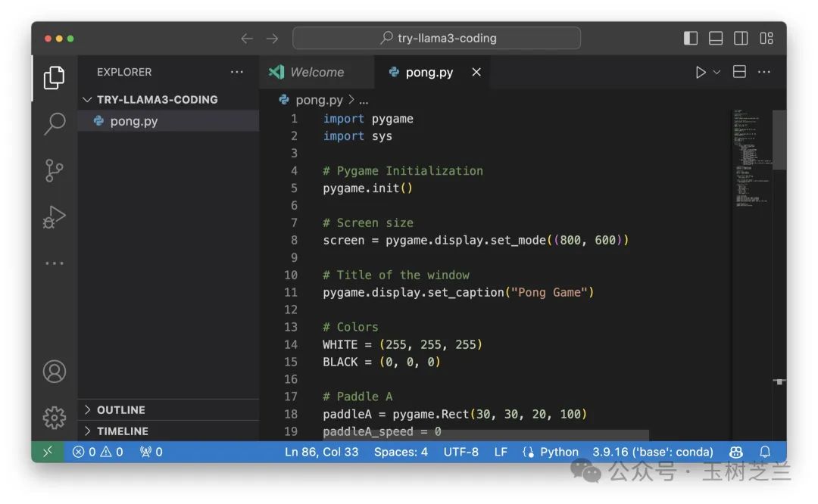Viewport: 818px width, 504px height.
Task: Click the 'WHITE = (255, 255, 255)' line
Action: [x=402, y=344]
